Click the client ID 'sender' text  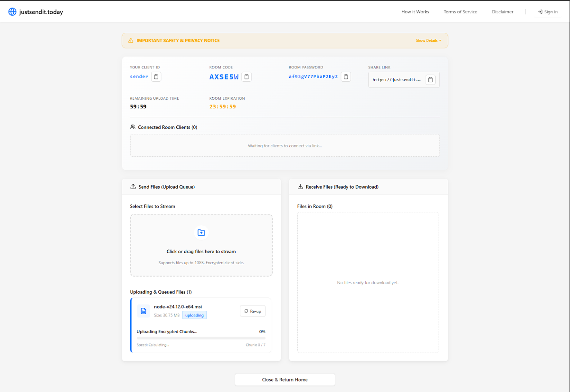point(139,76)
